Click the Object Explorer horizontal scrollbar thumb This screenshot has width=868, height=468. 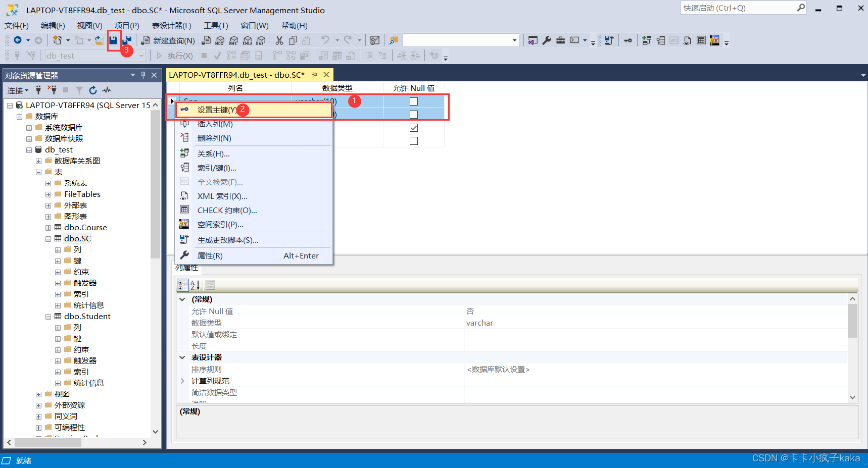pos(48,442)
